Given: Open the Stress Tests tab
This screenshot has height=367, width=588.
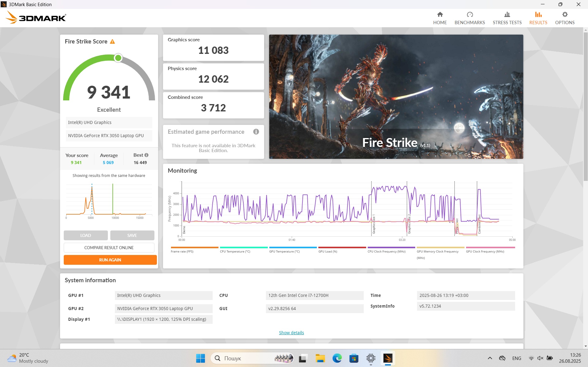Looking at the screenshot, I should coord(507,18).
